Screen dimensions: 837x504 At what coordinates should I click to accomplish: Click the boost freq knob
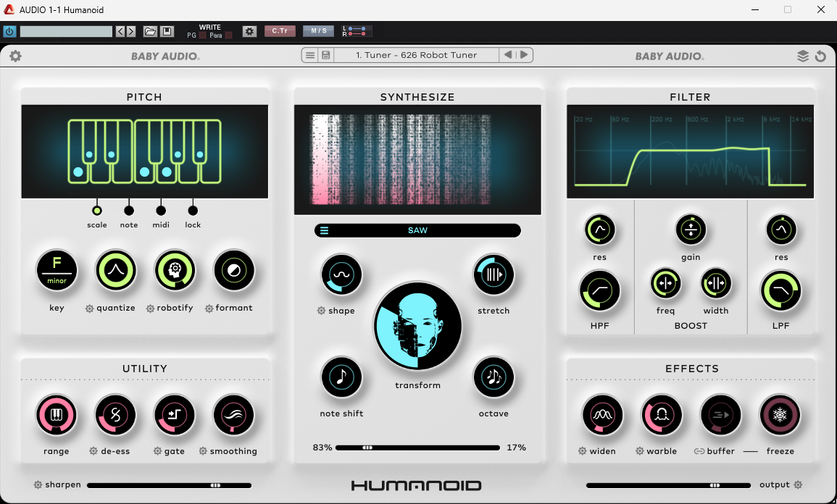pos(666,283)
